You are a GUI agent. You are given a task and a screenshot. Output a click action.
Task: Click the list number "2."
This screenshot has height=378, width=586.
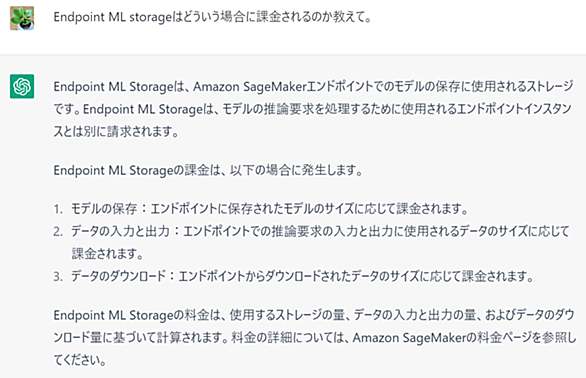58,231
